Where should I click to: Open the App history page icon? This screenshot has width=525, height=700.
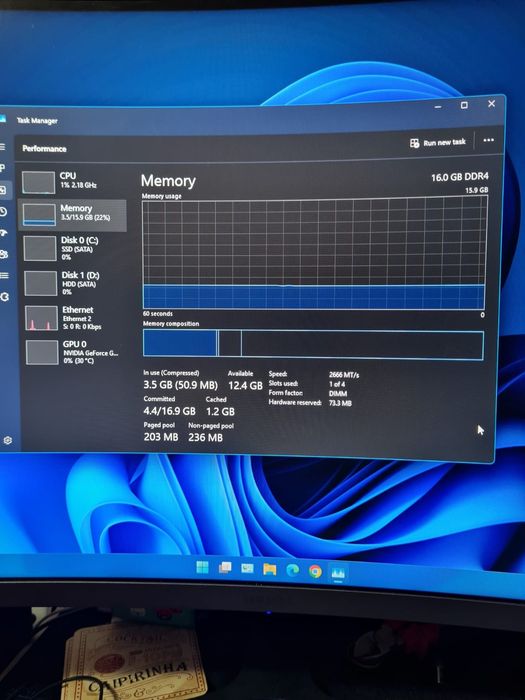point(3,212)
